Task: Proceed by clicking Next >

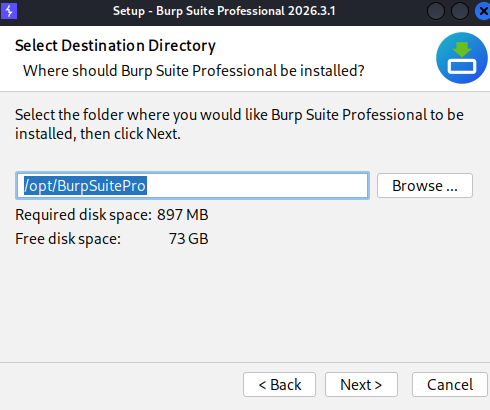Action: point(361,385)
